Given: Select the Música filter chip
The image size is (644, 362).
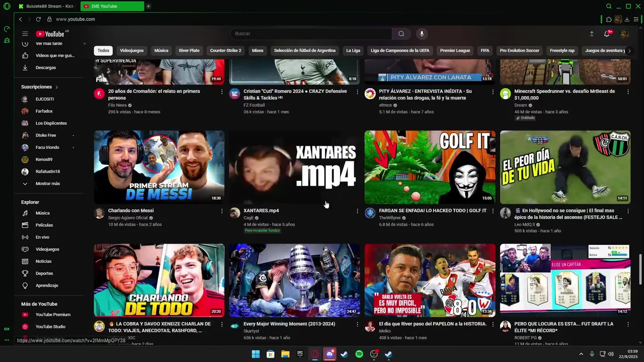Looking at the screenshot, I should pyautogui.click(x=161, y=50).
